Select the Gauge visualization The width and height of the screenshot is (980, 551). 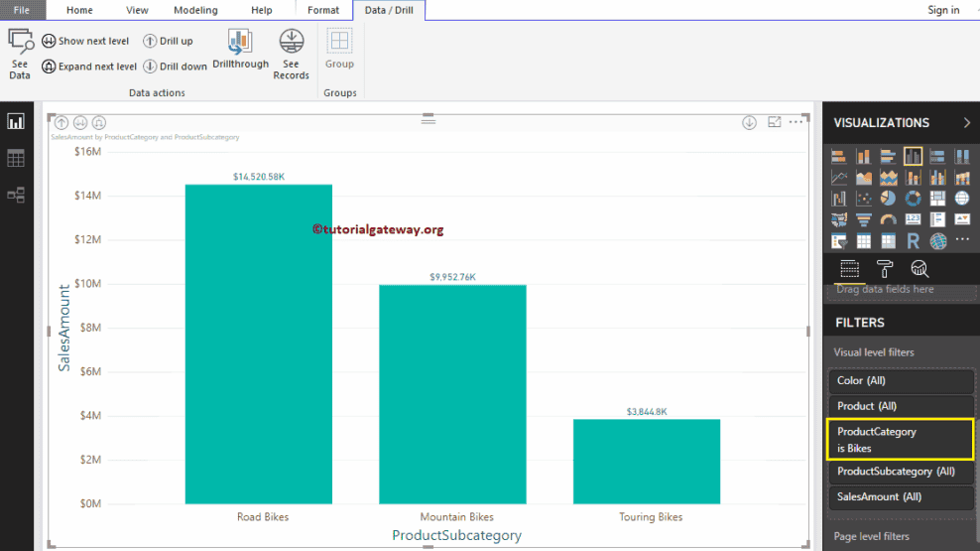coord(888,219)
